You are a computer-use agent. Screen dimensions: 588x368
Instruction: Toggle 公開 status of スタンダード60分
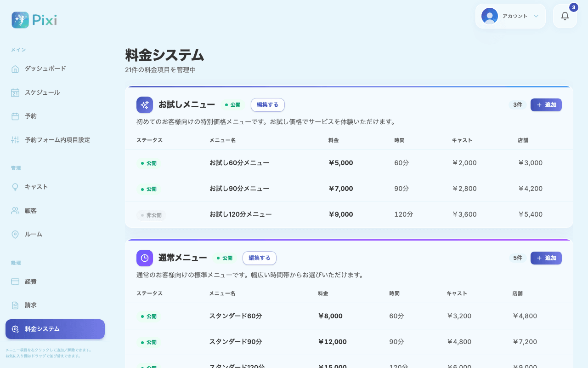(x=149, y=316)
